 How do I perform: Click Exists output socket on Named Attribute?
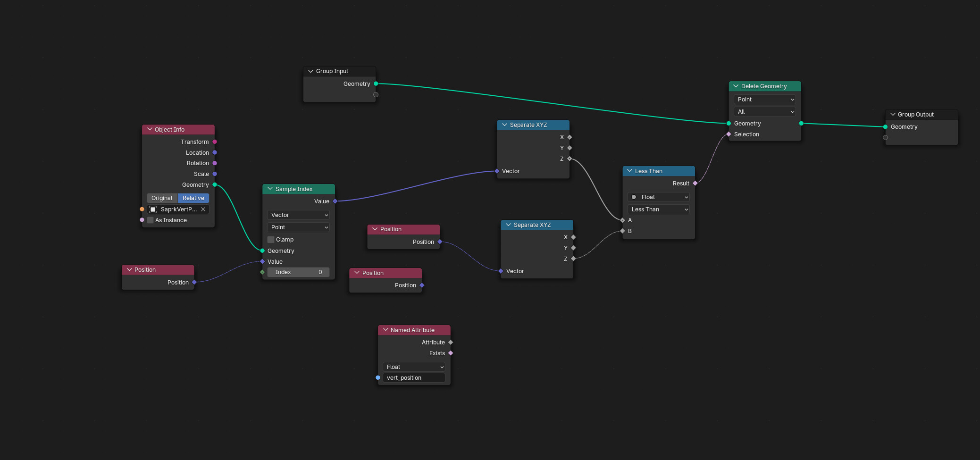click(451, 353)
